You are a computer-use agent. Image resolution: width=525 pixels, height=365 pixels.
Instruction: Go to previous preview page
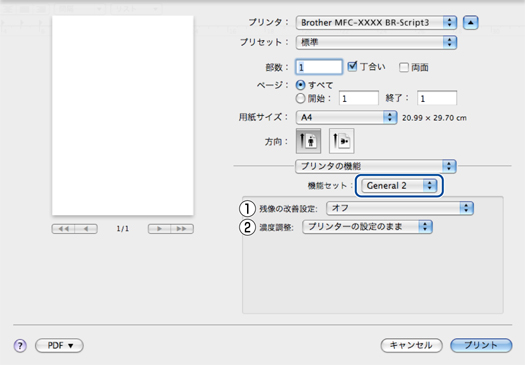(x=86, y=229)
